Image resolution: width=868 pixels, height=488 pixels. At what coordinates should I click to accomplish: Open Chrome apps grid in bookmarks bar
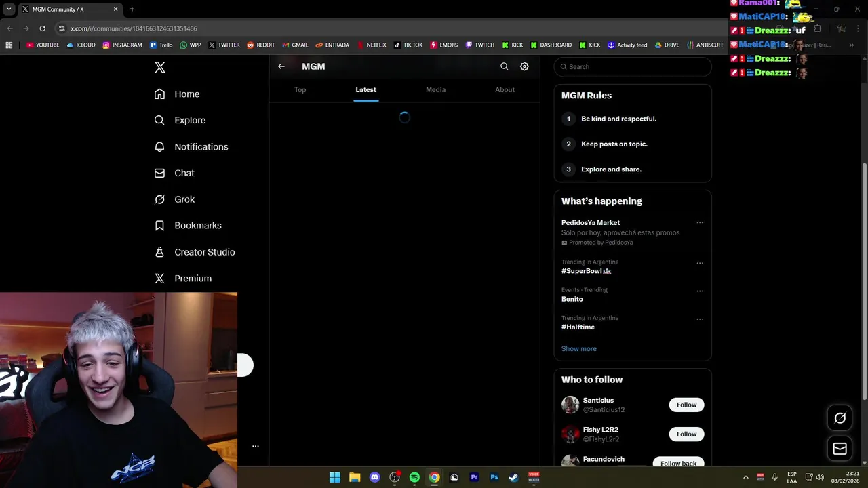(x=9, y=45)
